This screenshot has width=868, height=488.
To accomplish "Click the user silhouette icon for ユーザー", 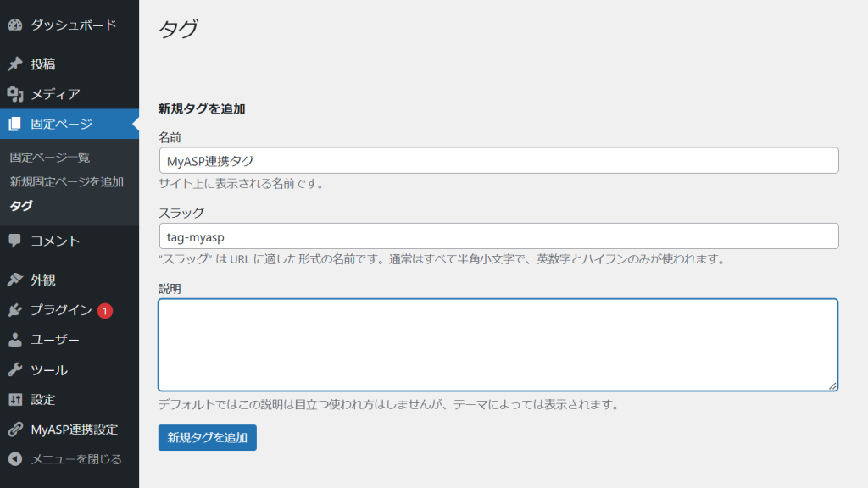I will click(x=15, y=340).
